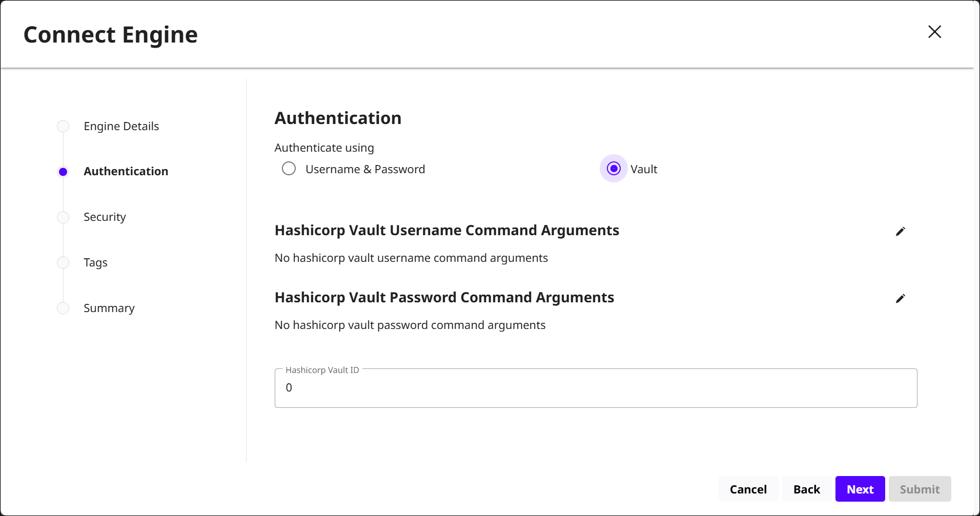
Task: Jump to the Security step
Action: point(105,217)
